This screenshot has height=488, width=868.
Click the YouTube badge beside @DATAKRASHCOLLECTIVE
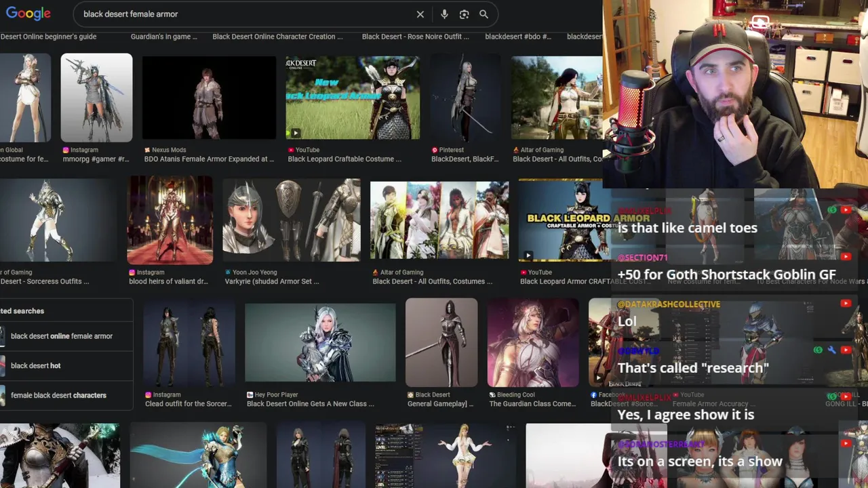(x=846, y=304)
